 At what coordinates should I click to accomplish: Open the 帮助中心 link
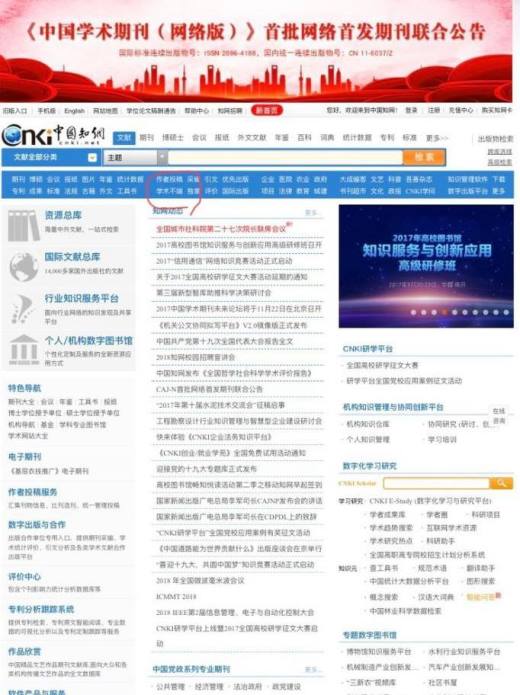coord(196,111)
